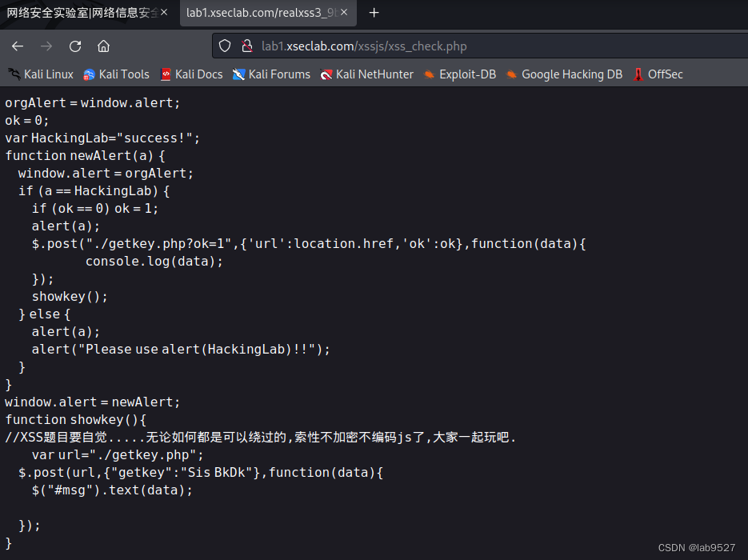Open the Kali NetHunter bookmark

366,74
